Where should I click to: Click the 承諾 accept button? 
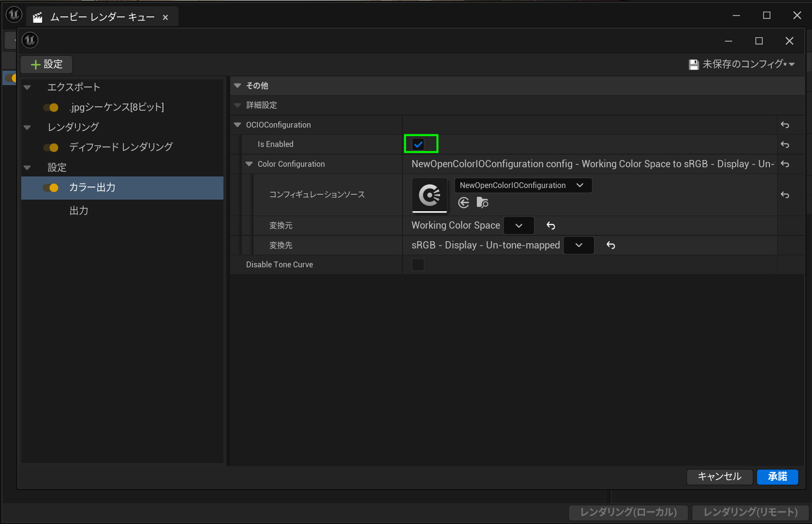pos(777,477)
